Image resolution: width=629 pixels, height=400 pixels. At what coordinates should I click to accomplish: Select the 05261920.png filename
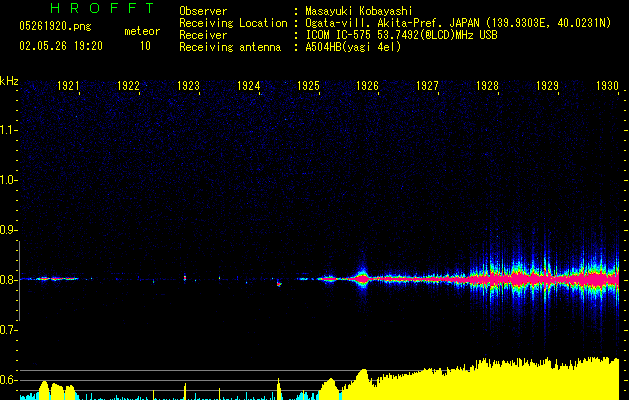coord(55,26)
